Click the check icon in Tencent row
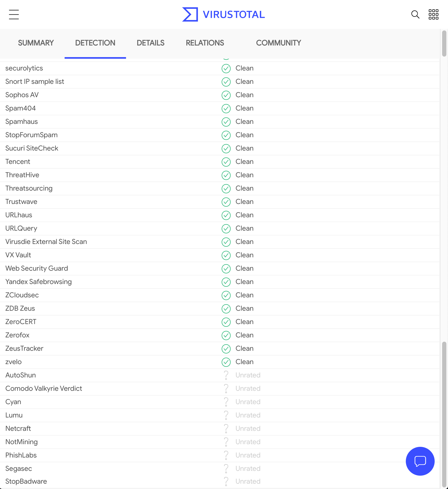448x489 pixels. click(x=226, y=162)
